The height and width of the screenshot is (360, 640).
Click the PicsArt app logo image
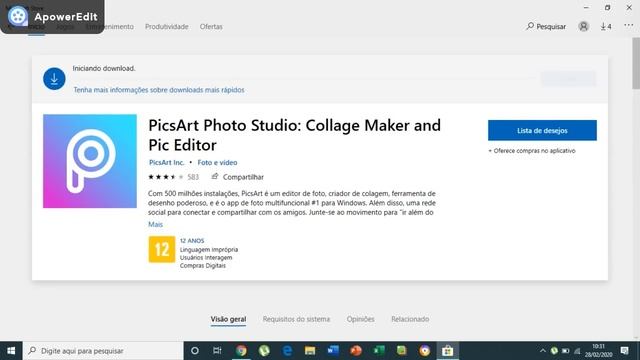pyautogui.click(x=90, y=161)
